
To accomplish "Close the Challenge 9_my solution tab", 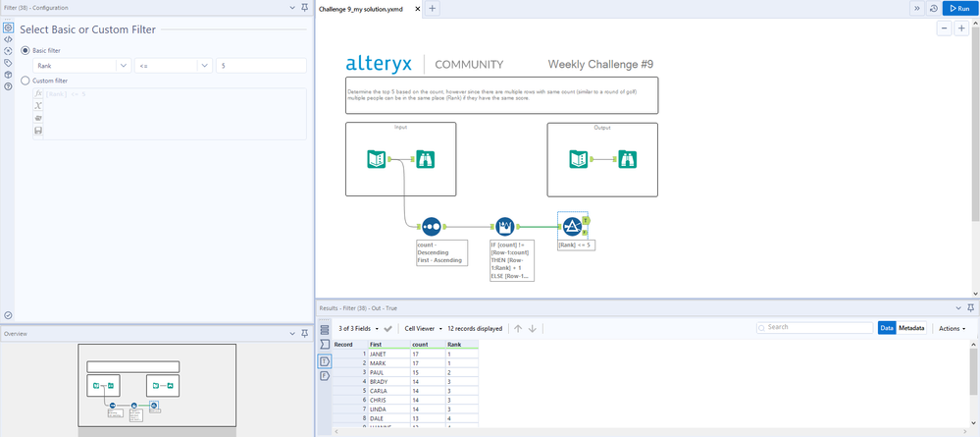I will coord(418,9).
